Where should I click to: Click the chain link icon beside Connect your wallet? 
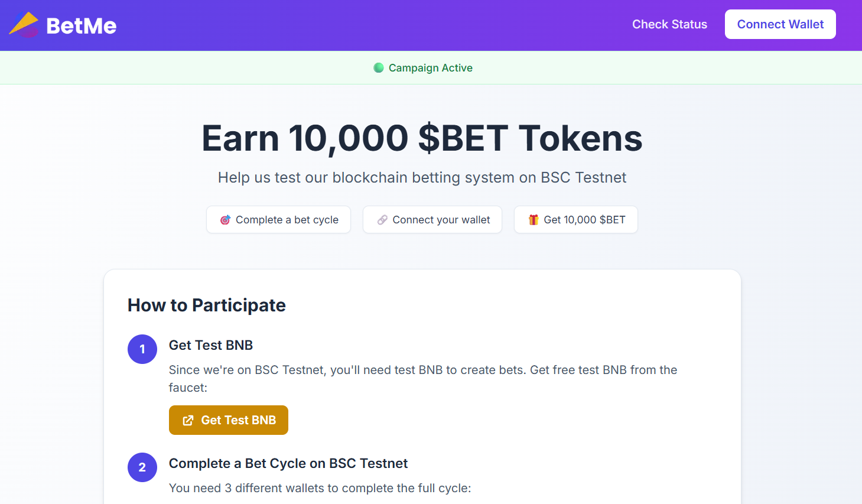(x=382, y=220)
